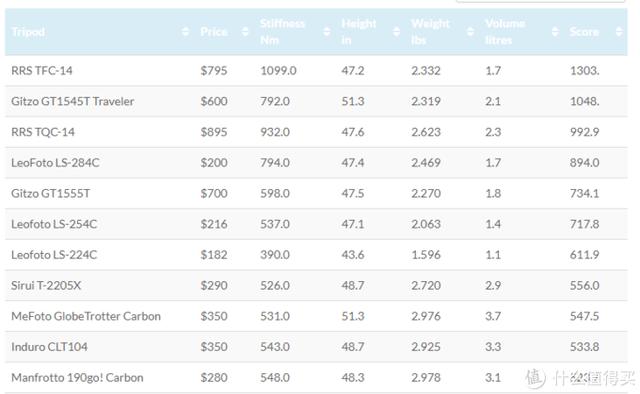Click the 932.0 stiffness value

pyautogui.click(x=275, y=132)
